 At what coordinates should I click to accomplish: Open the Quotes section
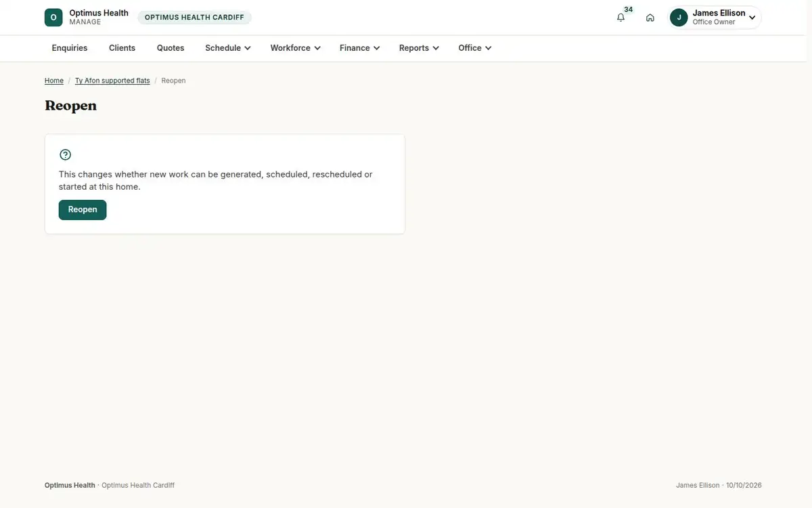point(171,48)
